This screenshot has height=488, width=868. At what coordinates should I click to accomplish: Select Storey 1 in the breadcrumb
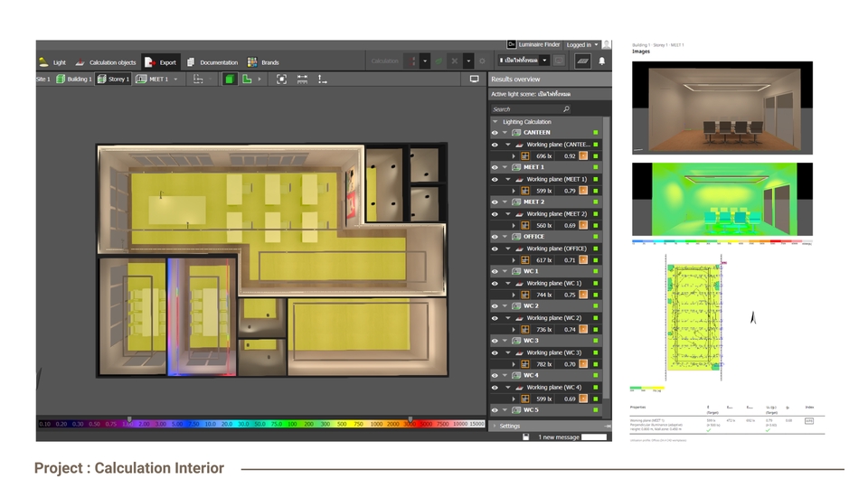[x=113, y=80]
